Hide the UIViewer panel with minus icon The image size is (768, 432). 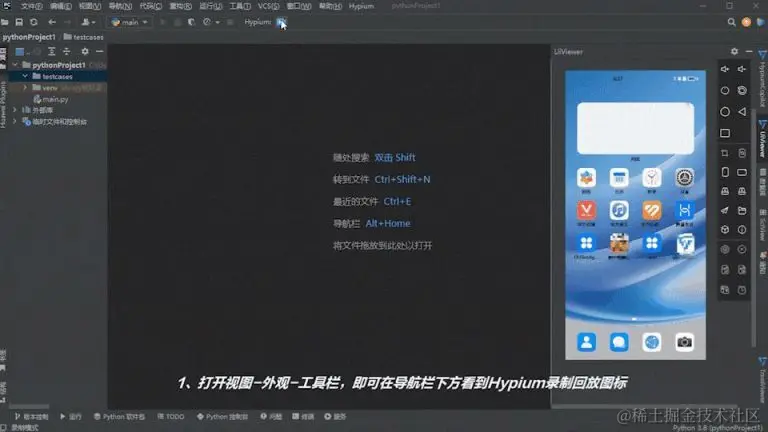[x=749, y=51]
